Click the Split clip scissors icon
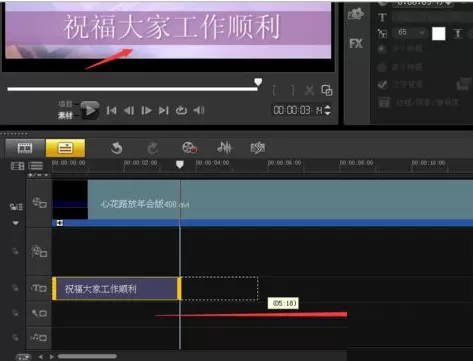This screenshot has height=361, width=473. (x=309, y=90)
